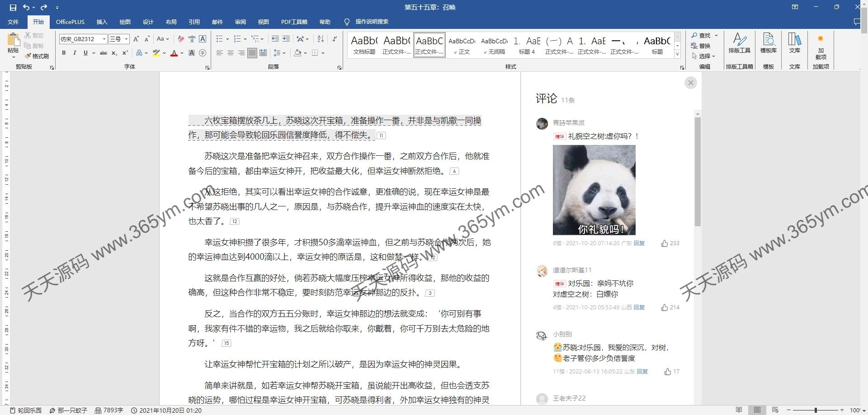Screen dimensions: 868x415
Task: Click the Undo arrow icon
Action: coord(26,7)
